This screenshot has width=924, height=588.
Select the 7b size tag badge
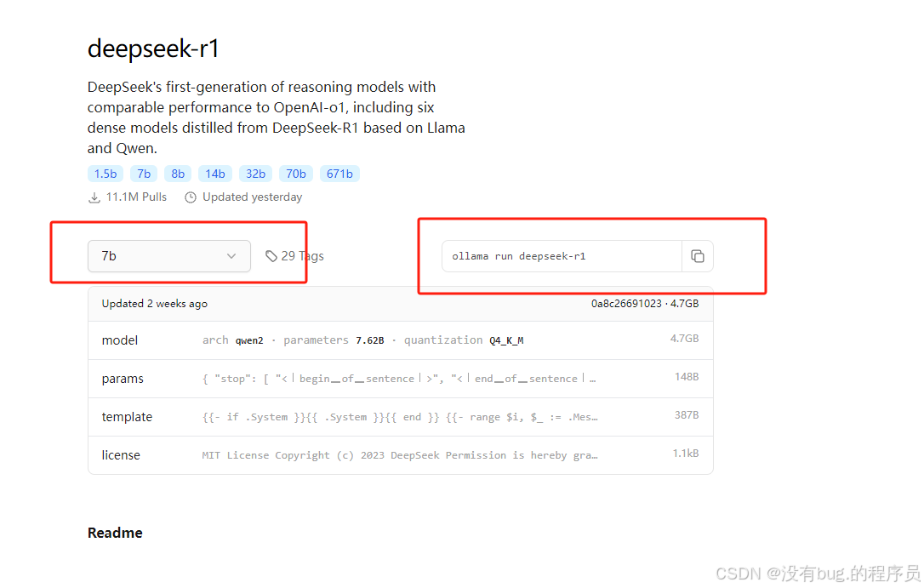point(144,174)
